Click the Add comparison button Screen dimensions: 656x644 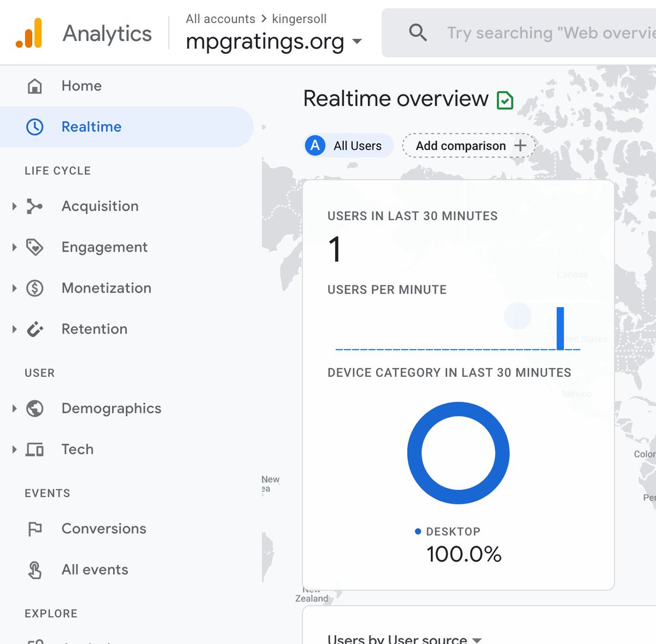pyautogui.click(x=468, y=145)
